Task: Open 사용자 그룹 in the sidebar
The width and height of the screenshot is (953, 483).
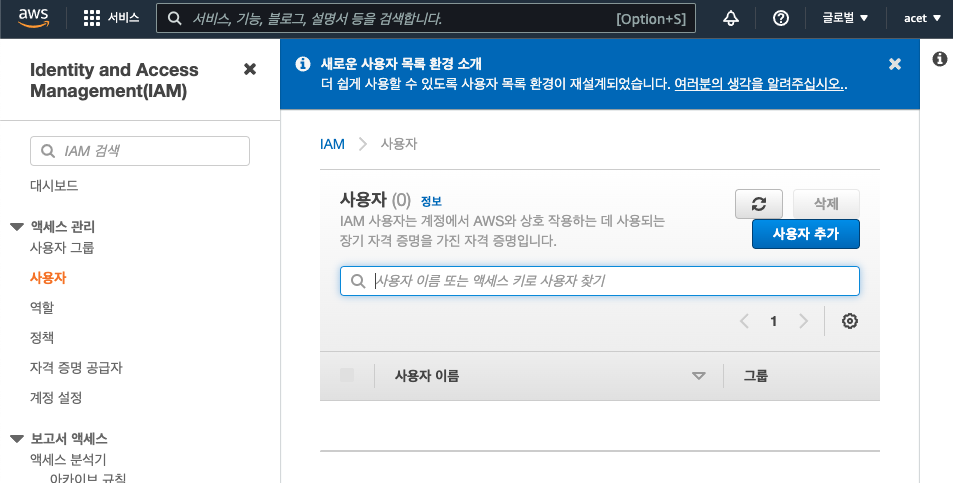Action: tap(62, 247)
